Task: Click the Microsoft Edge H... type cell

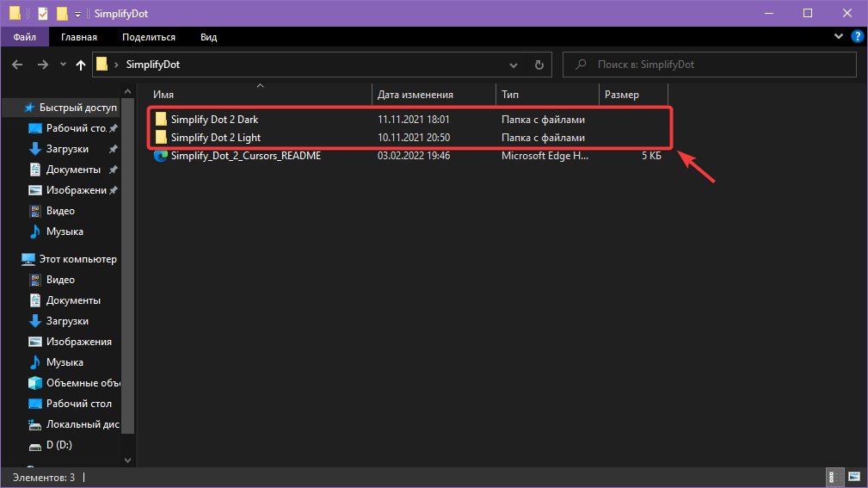Action: tap(545, 156)
